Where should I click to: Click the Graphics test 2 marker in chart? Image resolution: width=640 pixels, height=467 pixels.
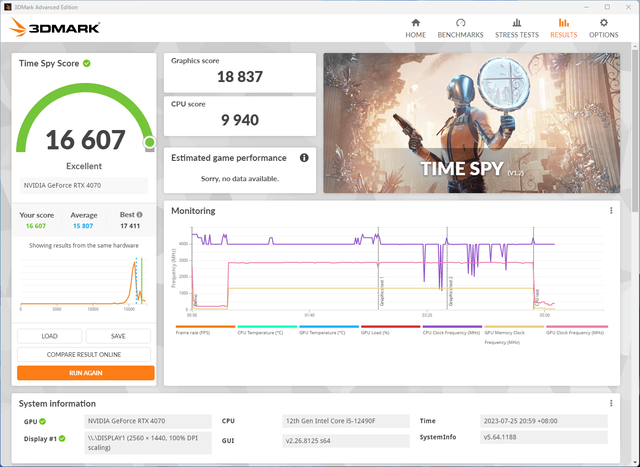(x=451, y=291)
